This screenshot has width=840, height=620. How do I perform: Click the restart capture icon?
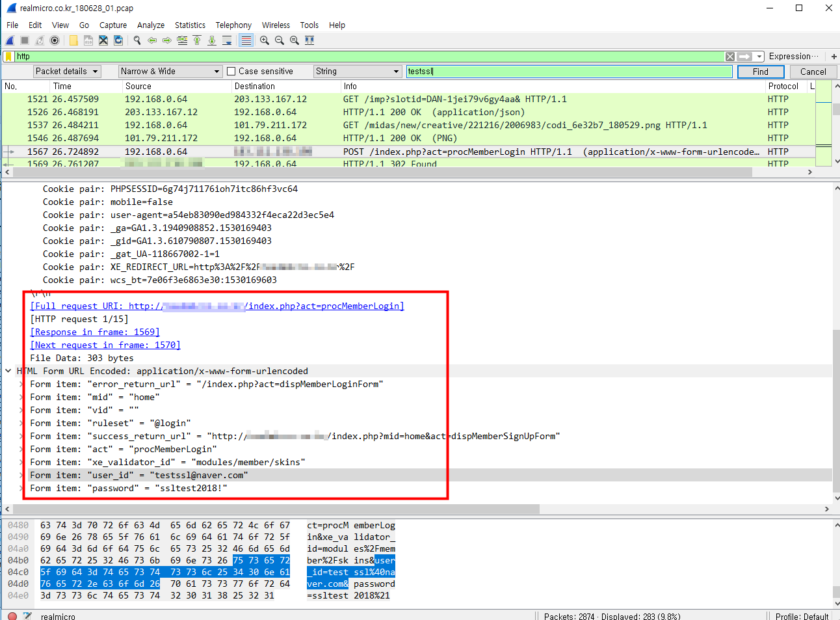40,40
